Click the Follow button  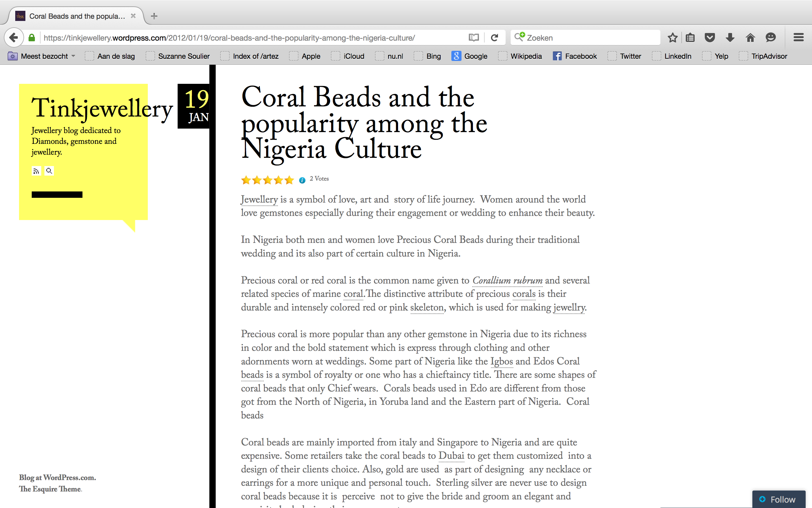(778, 499)
